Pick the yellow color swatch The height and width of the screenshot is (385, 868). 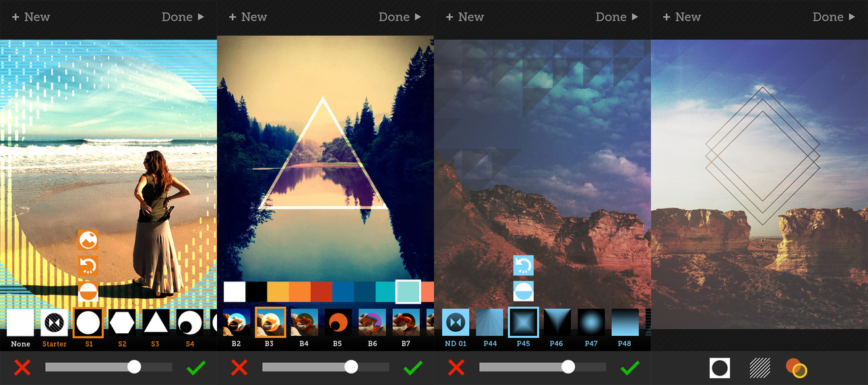278,291
